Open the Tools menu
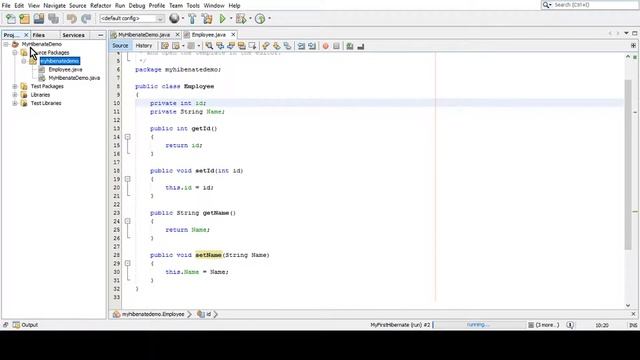The height and width of the screenshot is (360, 640). tap(193, 6)
